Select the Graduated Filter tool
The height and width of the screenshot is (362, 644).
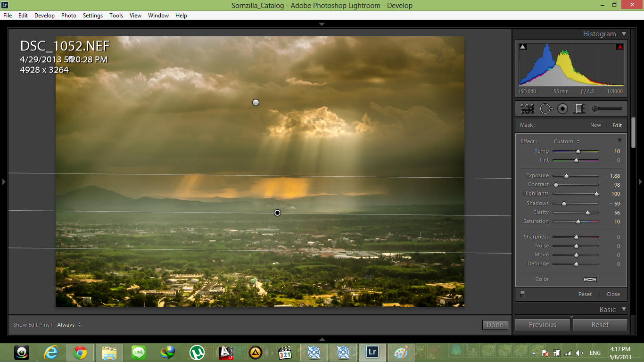pos(579,109)
